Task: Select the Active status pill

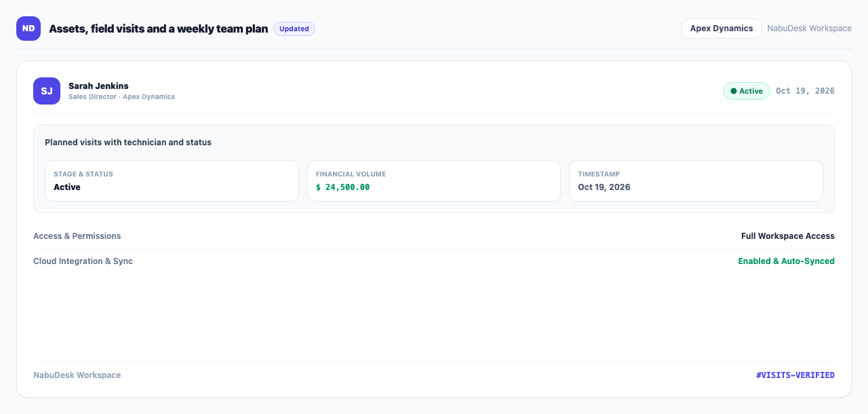Action: click(747, 91)
